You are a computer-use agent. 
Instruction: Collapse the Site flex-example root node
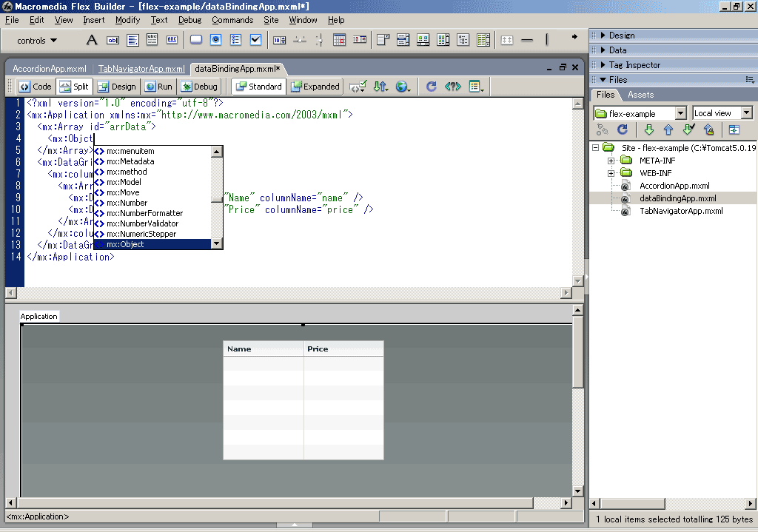coord(596,148)
